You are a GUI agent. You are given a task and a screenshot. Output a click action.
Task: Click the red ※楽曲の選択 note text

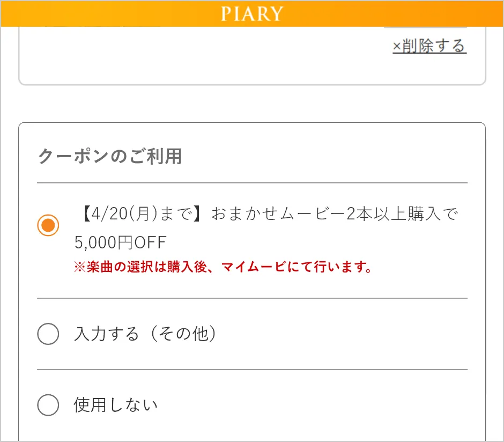point(134,267)
